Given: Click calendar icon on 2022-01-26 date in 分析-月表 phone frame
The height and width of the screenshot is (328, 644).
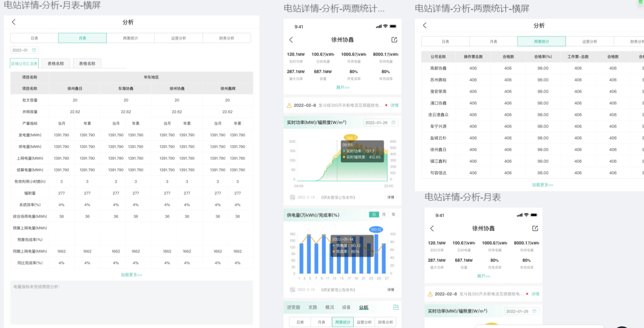Looking at the screenshot, I should (534, 311).
